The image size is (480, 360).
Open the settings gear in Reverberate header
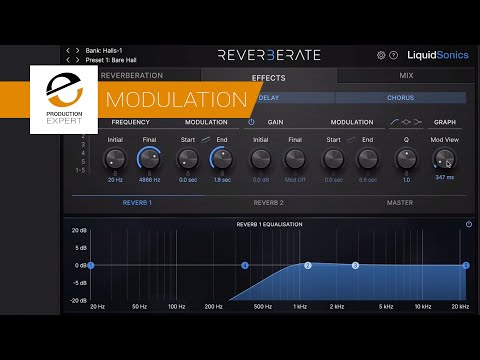coord(381,55)
